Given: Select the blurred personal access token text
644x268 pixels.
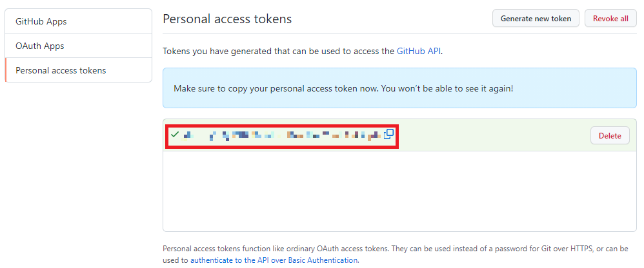Looking at the screenshot, I should click(x=282, y=135).
